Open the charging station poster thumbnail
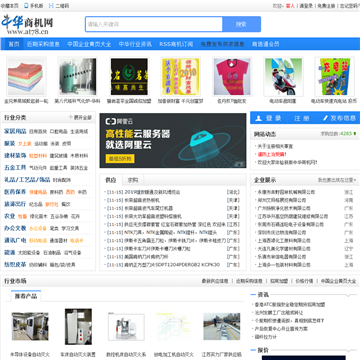Image resolution: width=360 pixels, height=360 pixels. click(335, 77)
